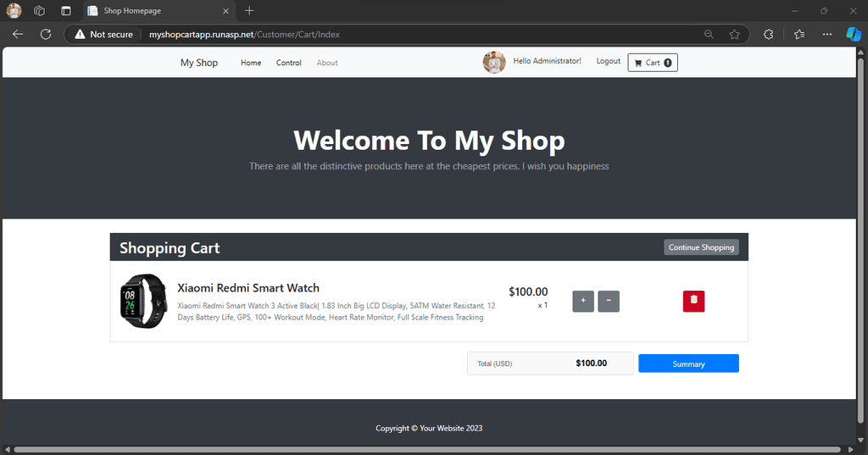Screen dimensions: 868x455
Task: Click the Administrator profile picture
Action: pyautogui.click(x=494, y=62)
